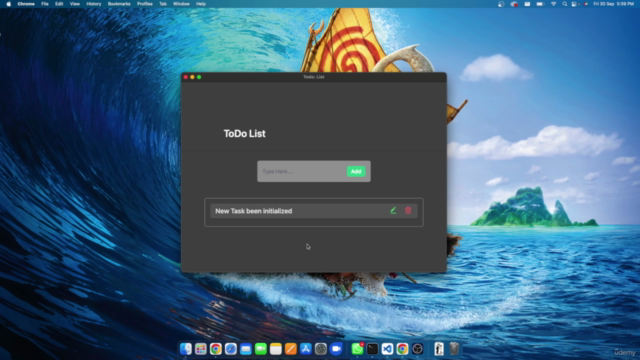Open the Window menu
This screenshot has width=640, height=360.
pyautogui.click(x=181, y=4)
